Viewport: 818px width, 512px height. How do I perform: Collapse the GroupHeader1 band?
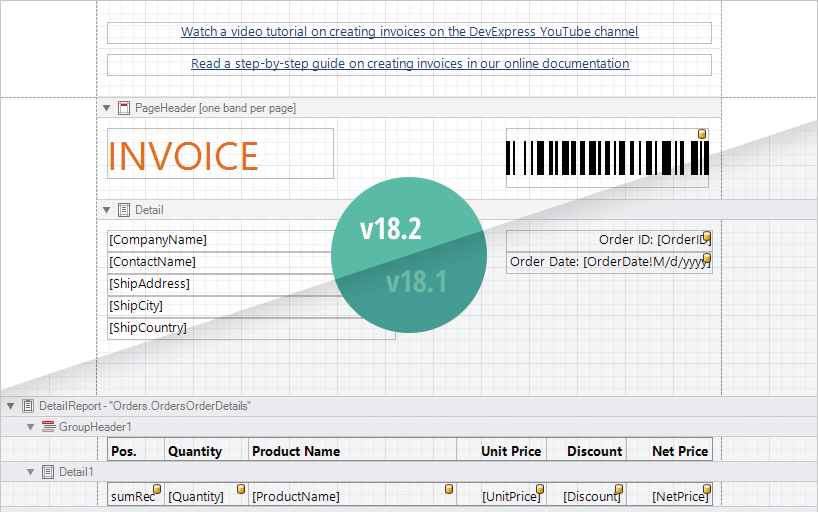point(30,427)
